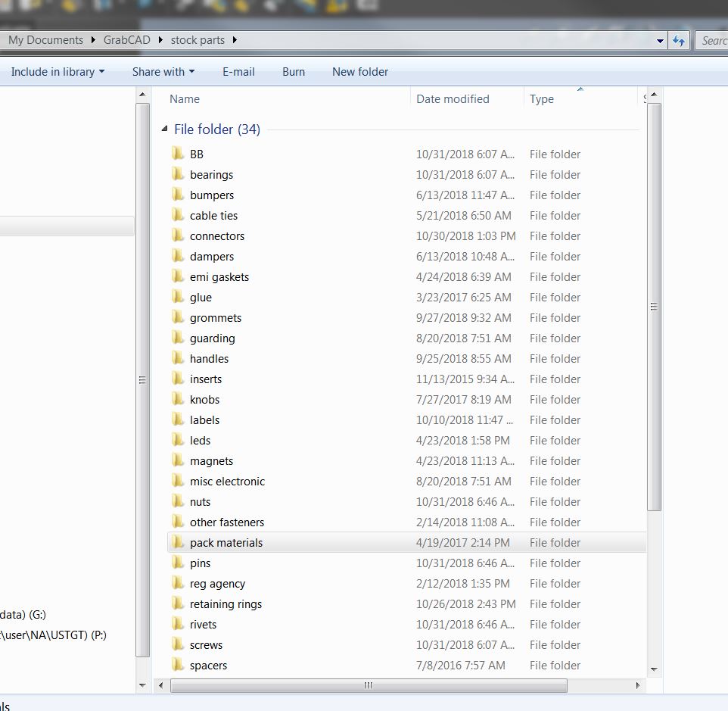Open the address bar history dropdown arrow

pyautogui.click(x=660, y=40)
